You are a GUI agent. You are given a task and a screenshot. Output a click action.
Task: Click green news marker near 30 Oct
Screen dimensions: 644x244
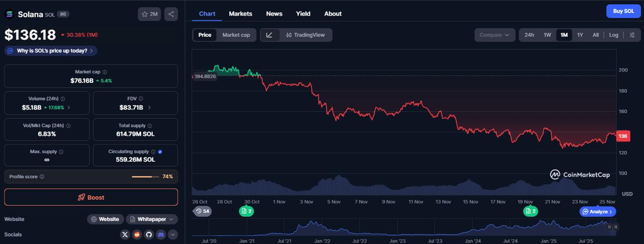pyautogui.click(x=247, y=211)
